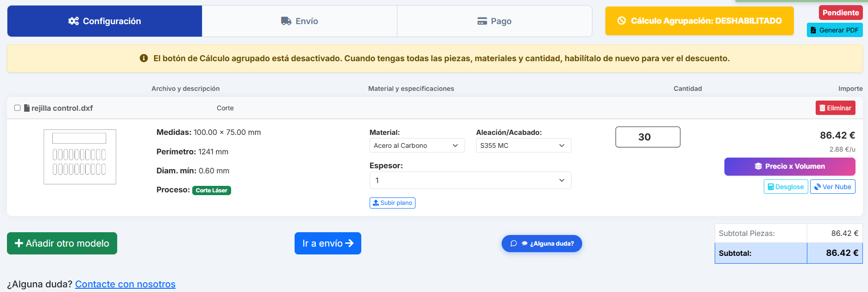Screen dimensions: 868x292
Task: Tick the rejilla control.dxf checkbox
Action: (x=18, y=108)
